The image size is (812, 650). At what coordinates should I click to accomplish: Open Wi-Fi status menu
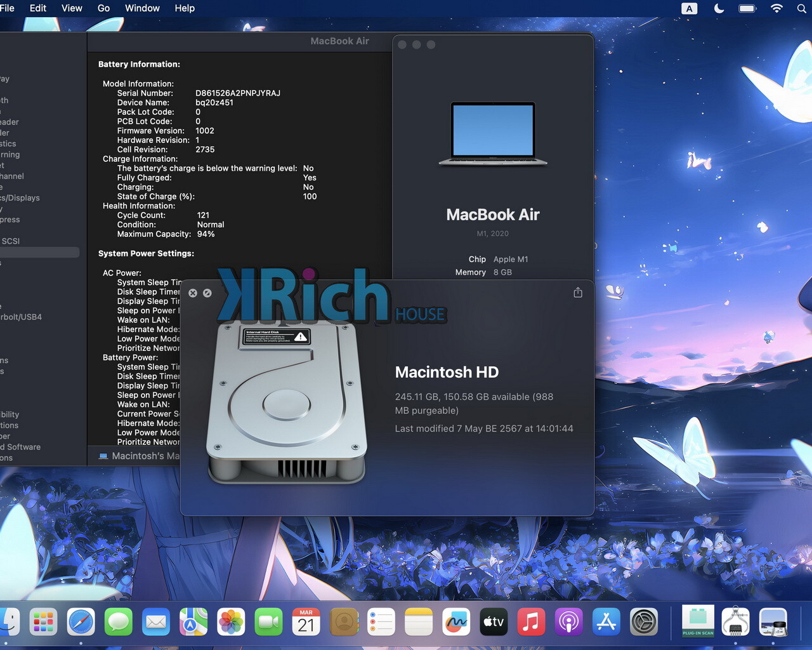click(776, 8)
